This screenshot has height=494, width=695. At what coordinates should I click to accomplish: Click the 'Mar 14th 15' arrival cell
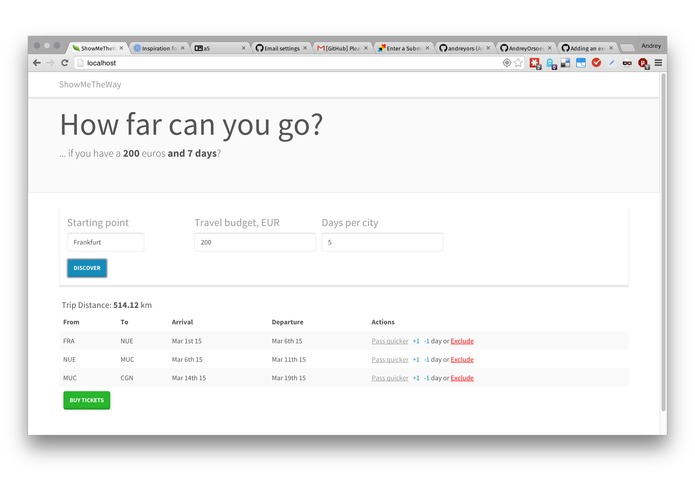(x=189, y=378)
